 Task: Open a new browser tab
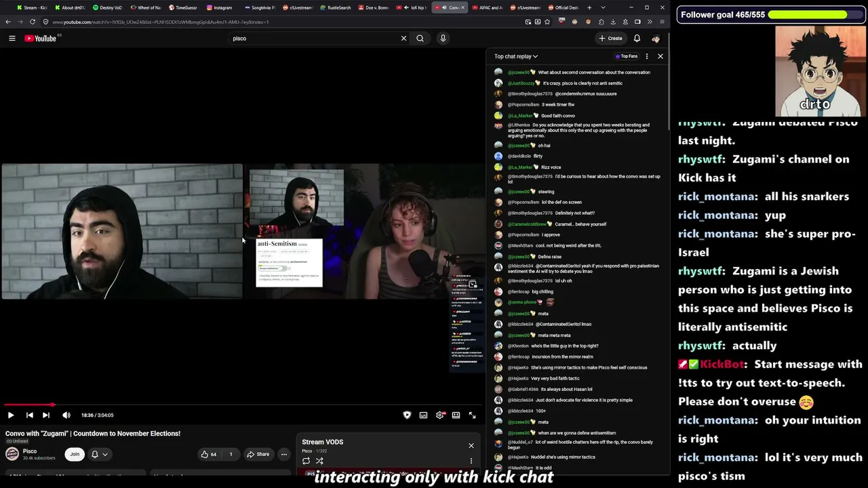coord(589,7)
